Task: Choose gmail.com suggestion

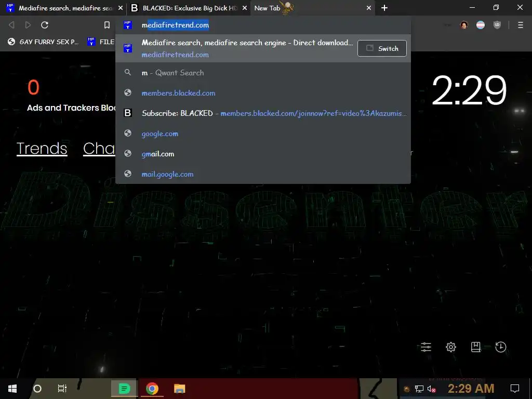Action: [x=263, y=154]
